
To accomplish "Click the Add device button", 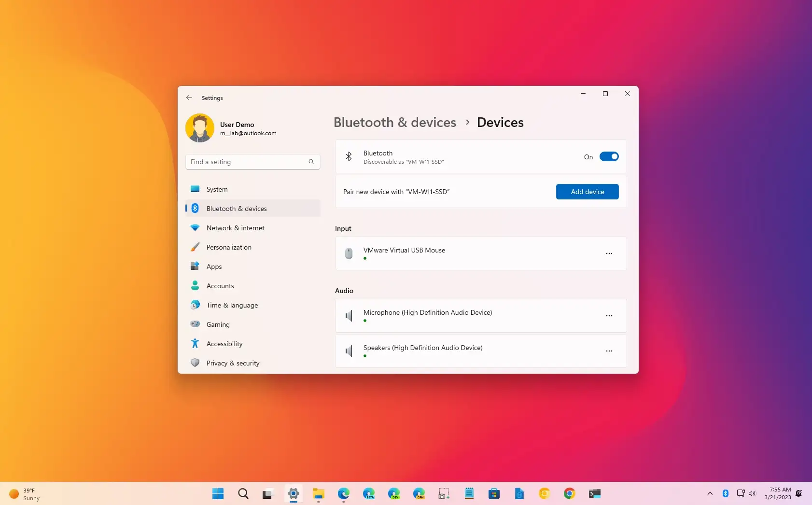I will [x=587, y=192].
